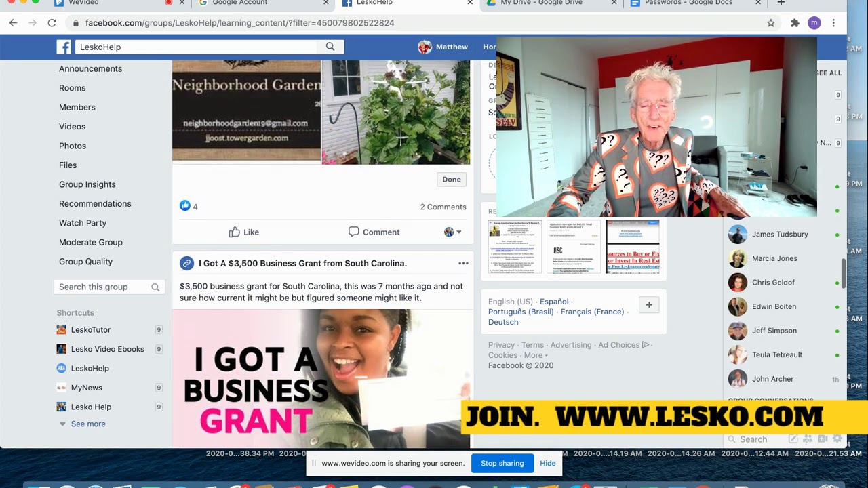Click the Facebook search box with LeskoHelp
This screenshot has width=868, height=488.
(x=197, y=47)
